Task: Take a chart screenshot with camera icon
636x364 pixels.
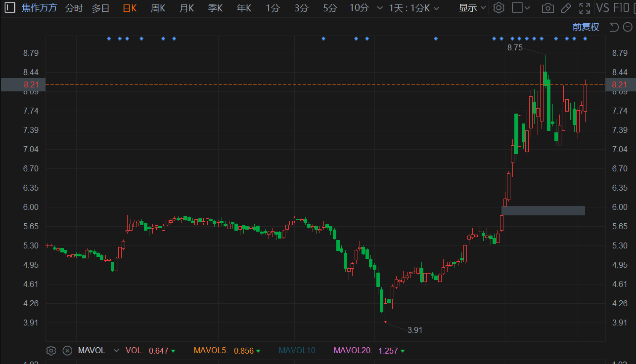Action: [x=547, y=8]
